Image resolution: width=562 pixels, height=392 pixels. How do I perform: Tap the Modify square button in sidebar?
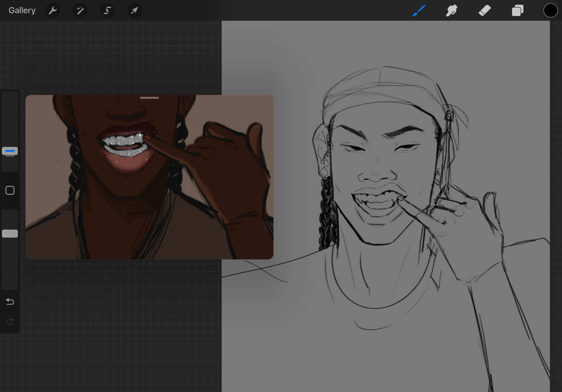[10, 190]
